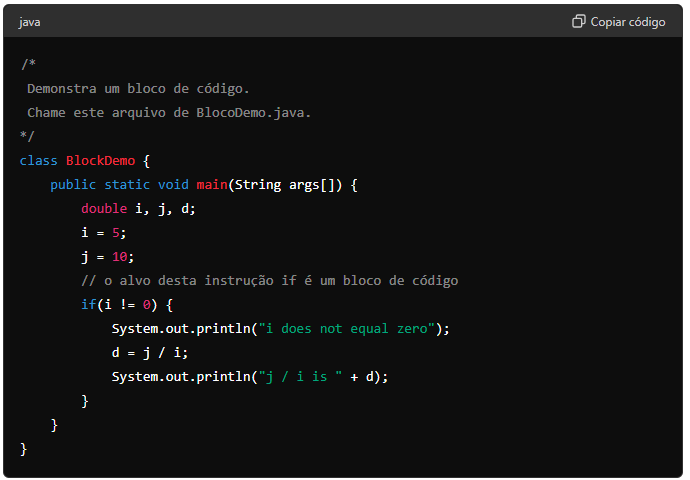Click the "if" keyword in the condition
Screen dimensions: 690x480
(x=88, y=304)
